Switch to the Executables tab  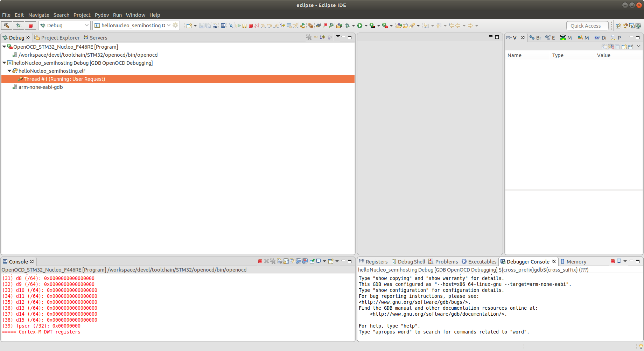[x=479, y=261]
